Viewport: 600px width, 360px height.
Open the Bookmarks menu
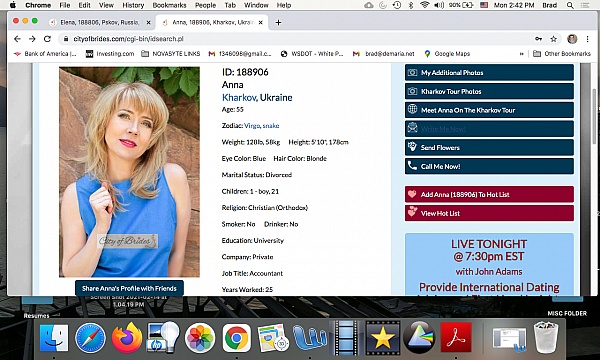(x=169, y=5)
